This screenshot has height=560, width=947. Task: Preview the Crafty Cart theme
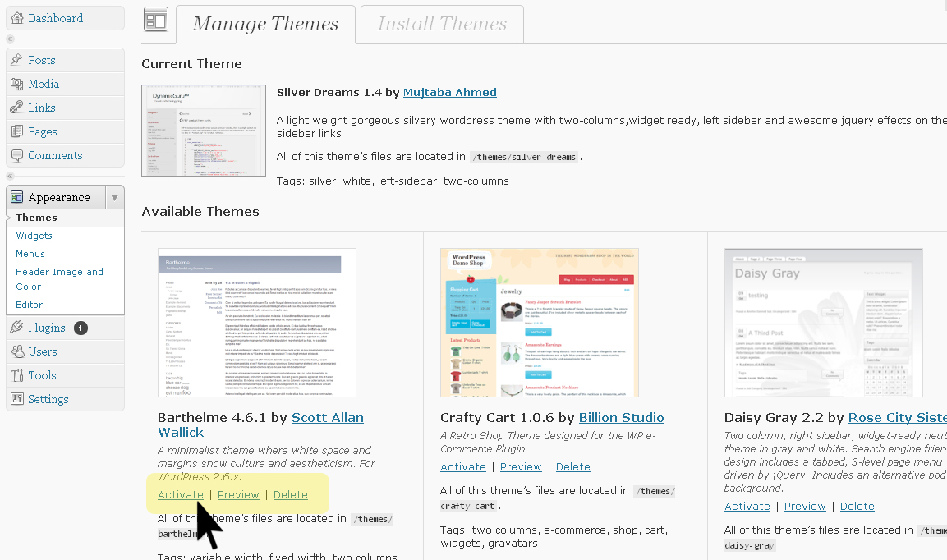[521, 467]
